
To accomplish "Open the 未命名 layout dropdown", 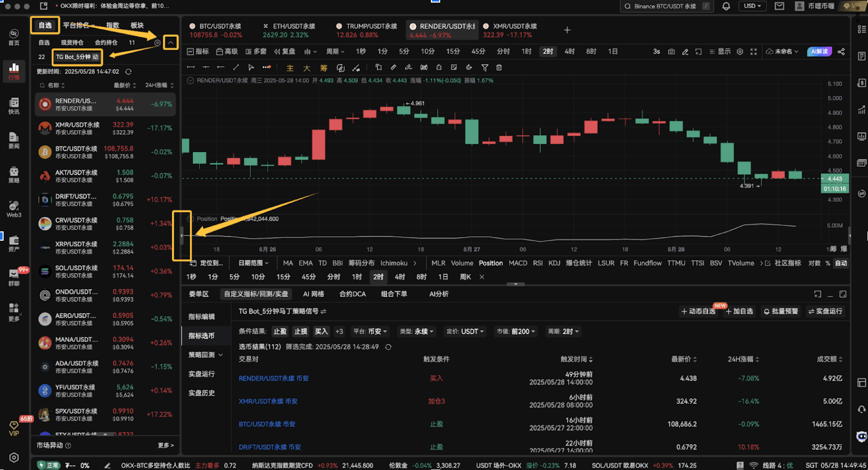I will click(x=782, y=52).
